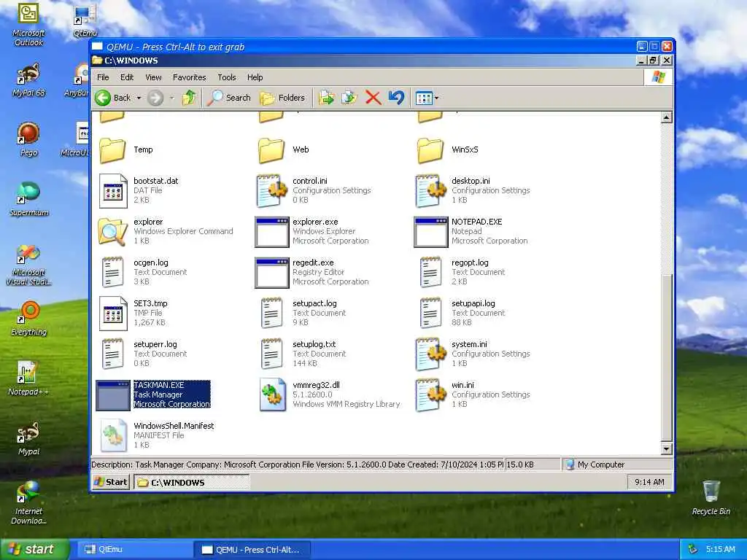Click the file list scroll up arrow
Image resolution: width=747 pixels, height=560 pixels.
[x=667, y=117]
